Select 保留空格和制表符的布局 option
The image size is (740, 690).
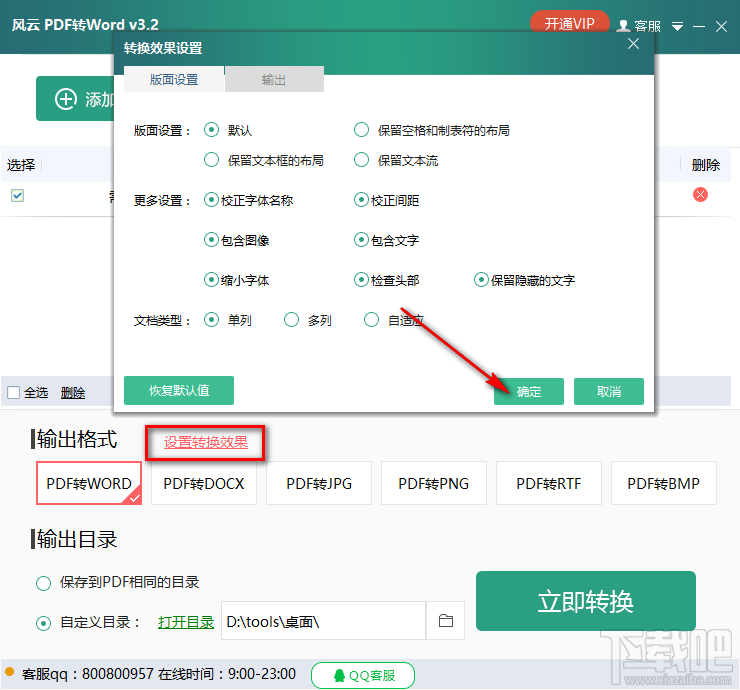click(361, 130)
